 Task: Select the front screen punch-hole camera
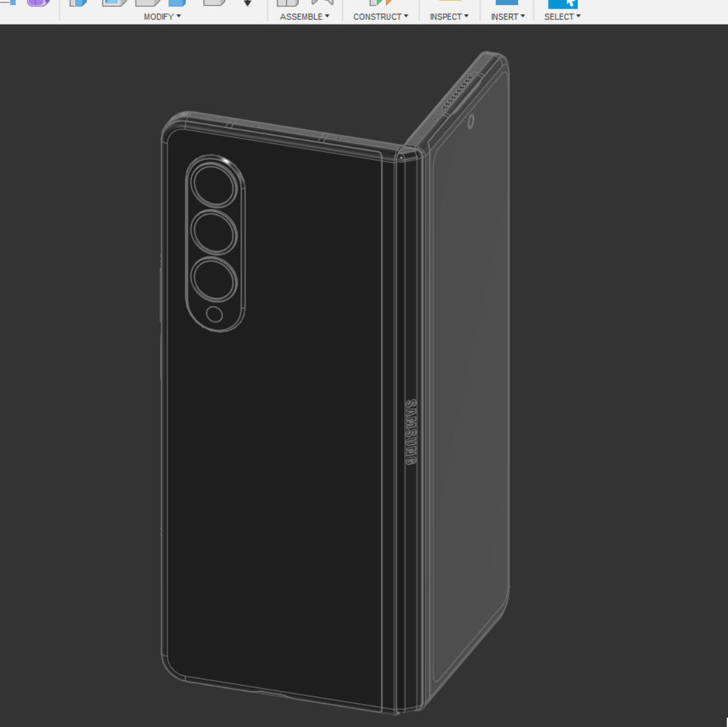click(471, 122)
